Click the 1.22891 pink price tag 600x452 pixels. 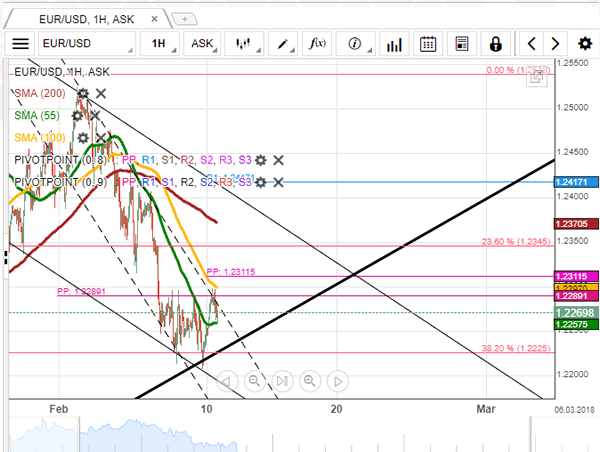click(x=576, y=296)
